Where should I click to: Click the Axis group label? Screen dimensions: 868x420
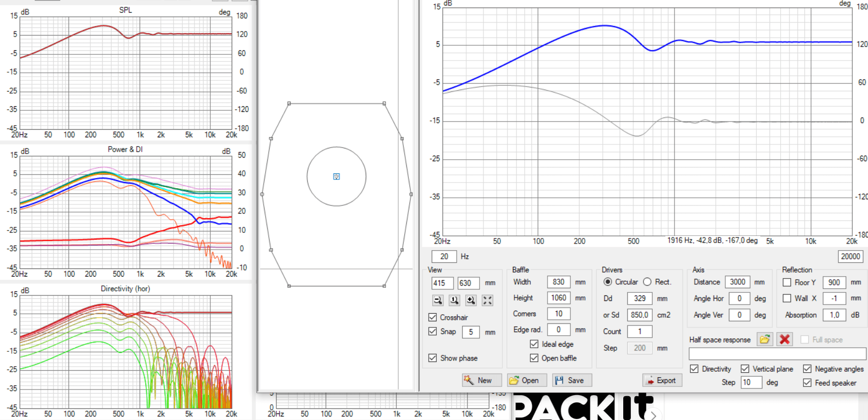(x=698, y=269)
